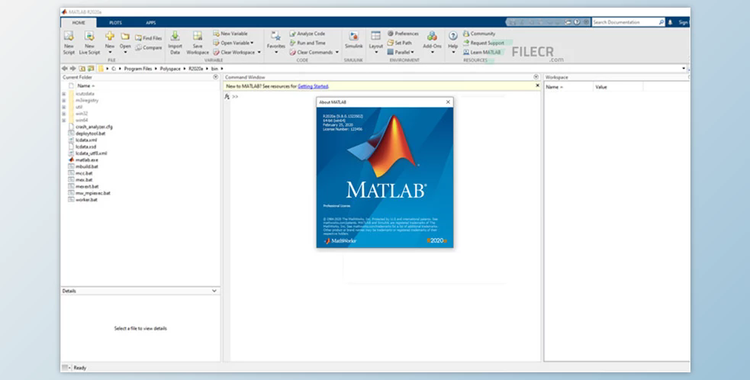Open the Layout dropdown

pyautogui.click(x=376, y=42)
